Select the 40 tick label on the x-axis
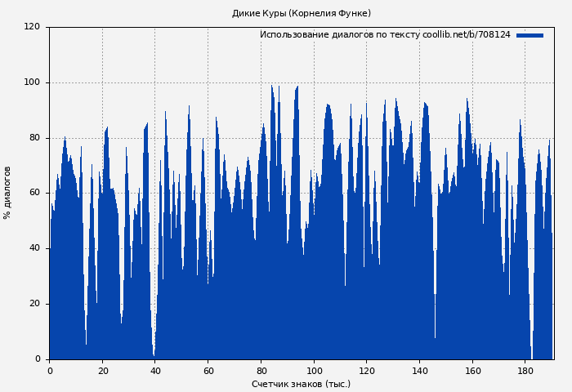Viewport: 572px width, 392px height. click(155, 371)
